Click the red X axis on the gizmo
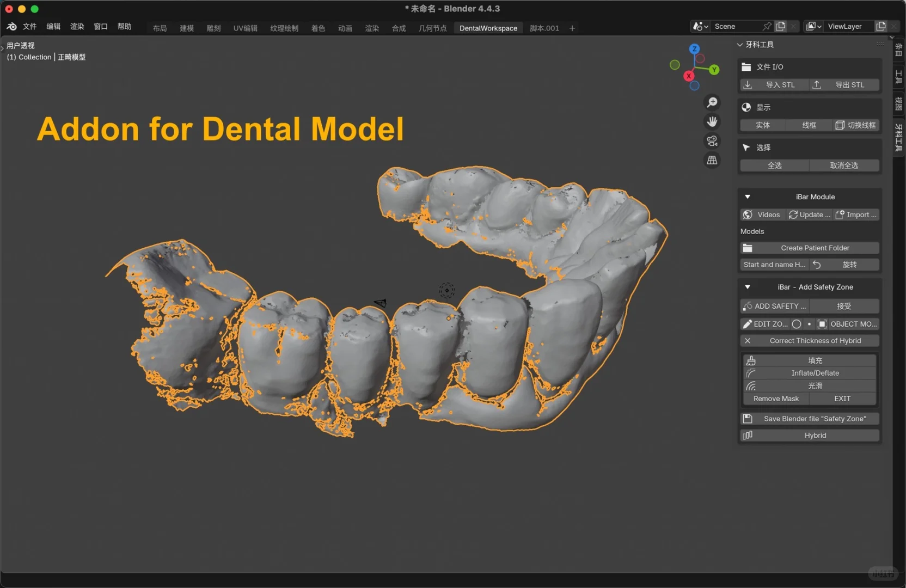 (x=689, y=76)
